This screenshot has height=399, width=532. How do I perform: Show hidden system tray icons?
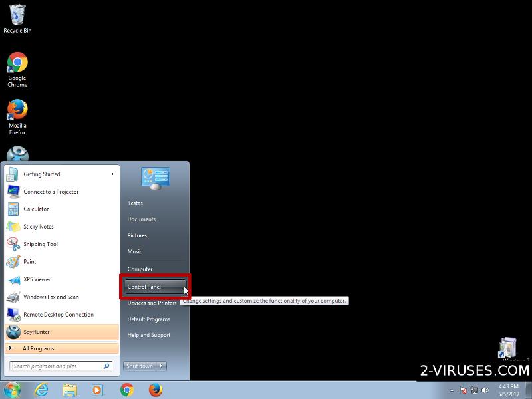point(452,390)
